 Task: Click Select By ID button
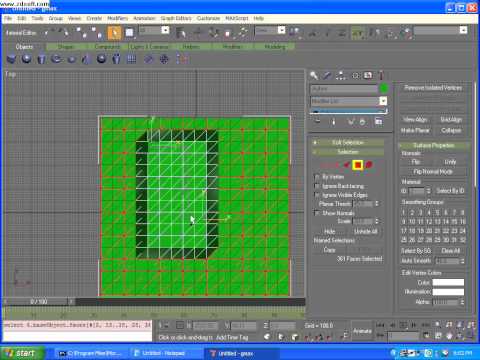tap(450, 191)
